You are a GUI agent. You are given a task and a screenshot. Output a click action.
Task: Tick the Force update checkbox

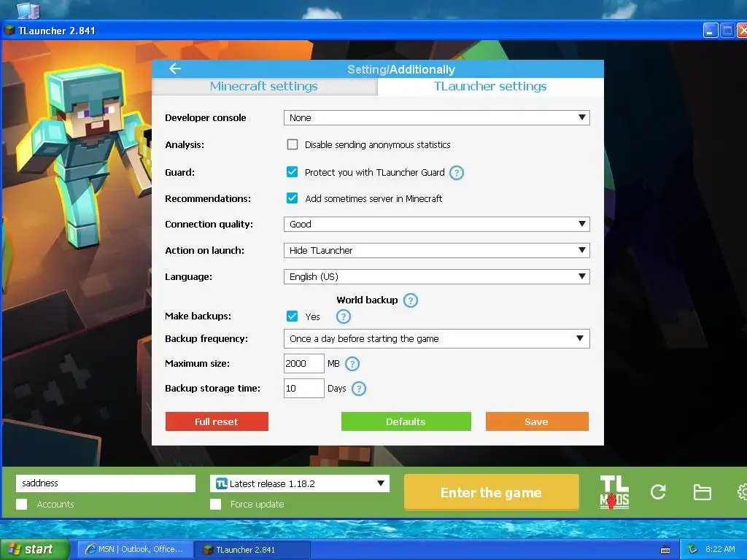pos(215,505)
